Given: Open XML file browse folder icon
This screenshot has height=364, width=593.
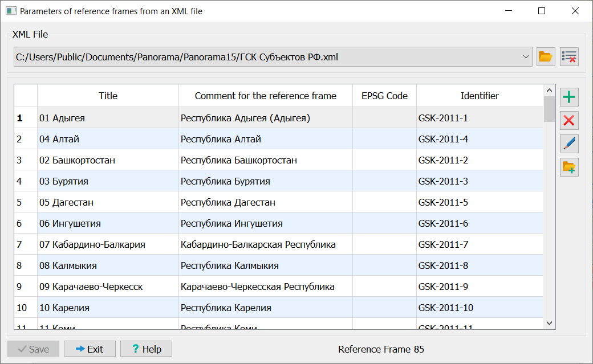Looking at the screenshot, I should click(x=546, y=56).
